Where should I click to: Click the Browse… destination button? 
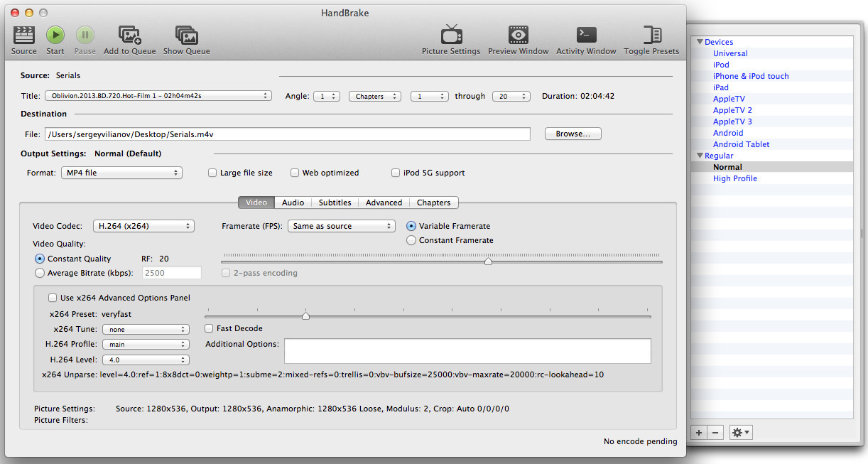tap(573, 134)
